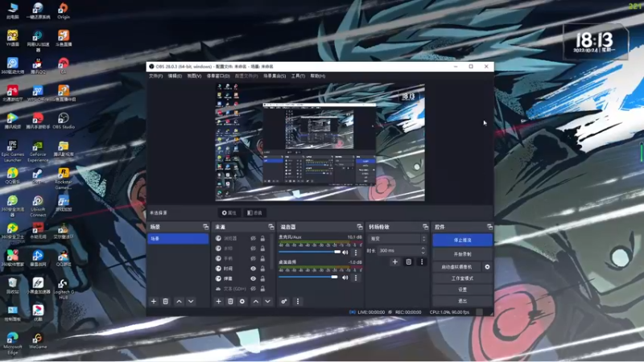Delete the scene transition with trash
Image resolution: width=644 pixels, height=362 pixels.
pyautogui.click(x=409, y=262)
